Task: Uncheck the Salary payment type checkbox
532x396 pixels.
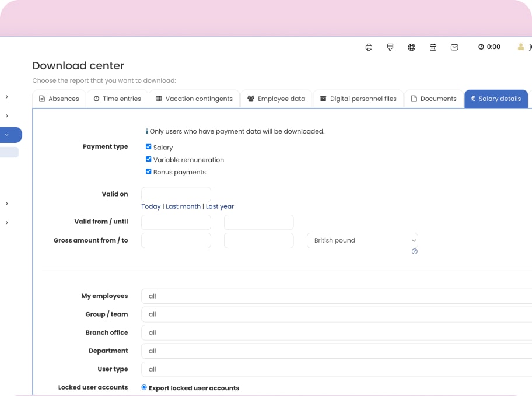Action: (149, 147)
